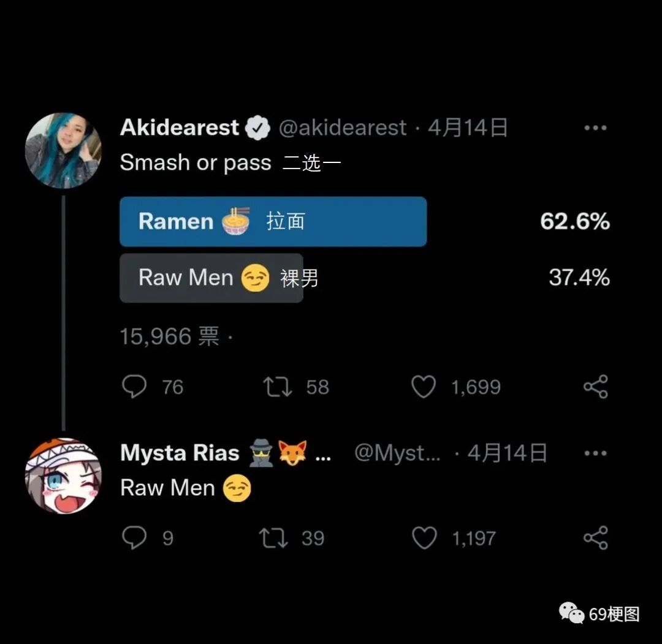Open more options on Akidearest's tweet
Image resolution: width=662 pixels, height=644 pixels.
pyautogui.click(x=595, y=128)
